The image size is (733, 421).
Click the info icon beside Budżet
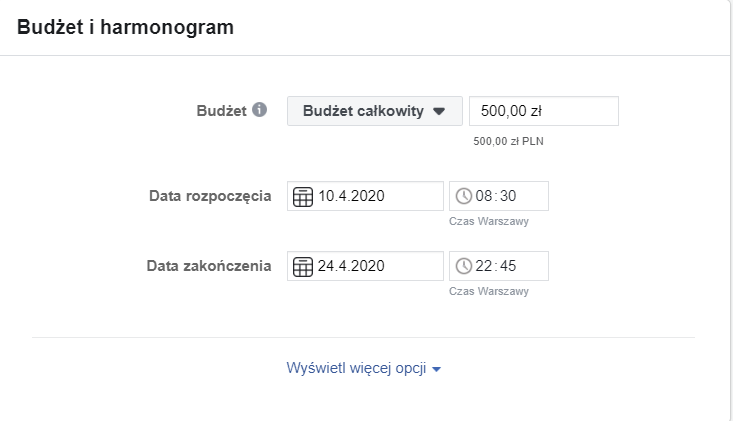(x=260, y=110)
